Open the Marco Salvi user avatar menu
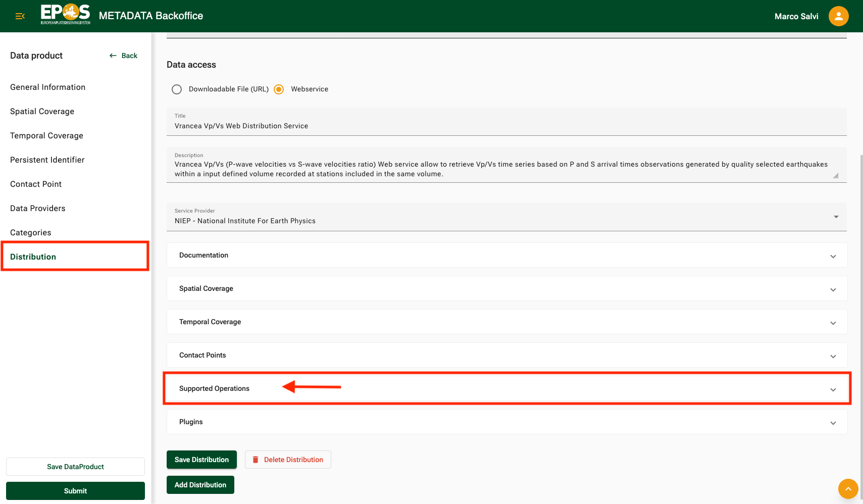863x504 pixels. (838, 16)
